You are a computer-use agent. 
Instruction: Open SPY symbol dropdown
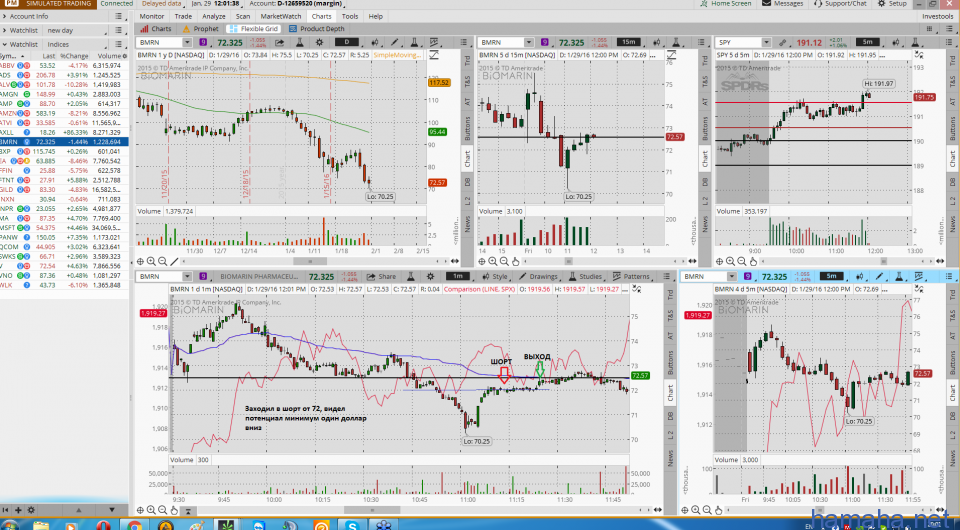tap(765, 42)
